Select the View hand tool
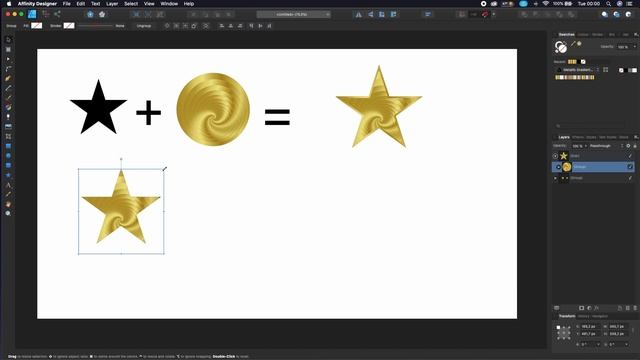This screenshot has width=640, height=360. (8, 204)
